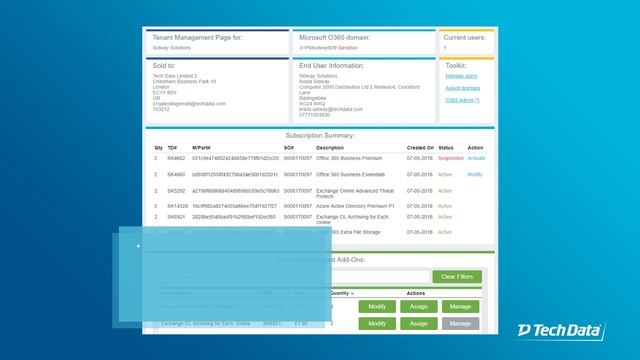This screenshot has height=360, width=640.
Task: Click the Action column header
Action: (475, 148)
